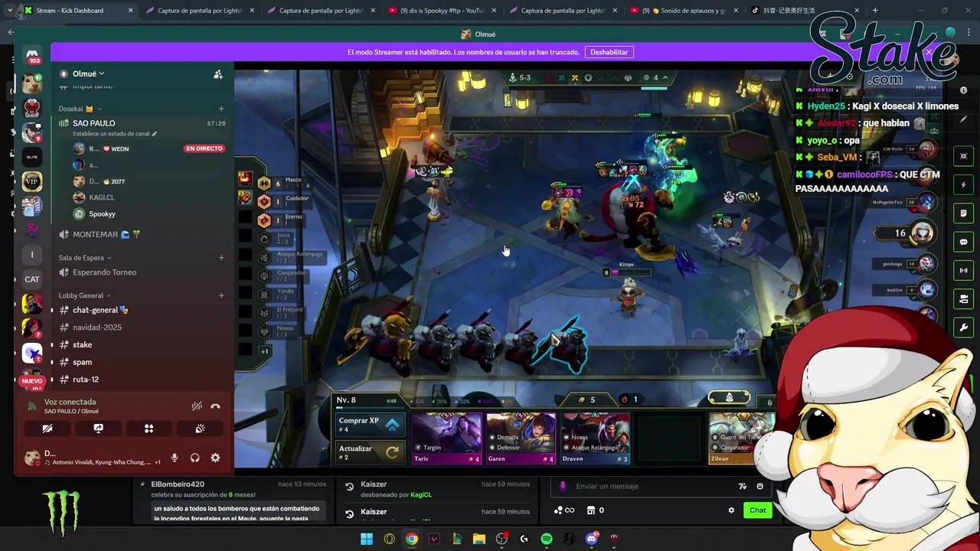Switch to the 'dis is Spookyy' YouTube tab
The height and width of the screenshot is (551, 980).
point(442,11)
